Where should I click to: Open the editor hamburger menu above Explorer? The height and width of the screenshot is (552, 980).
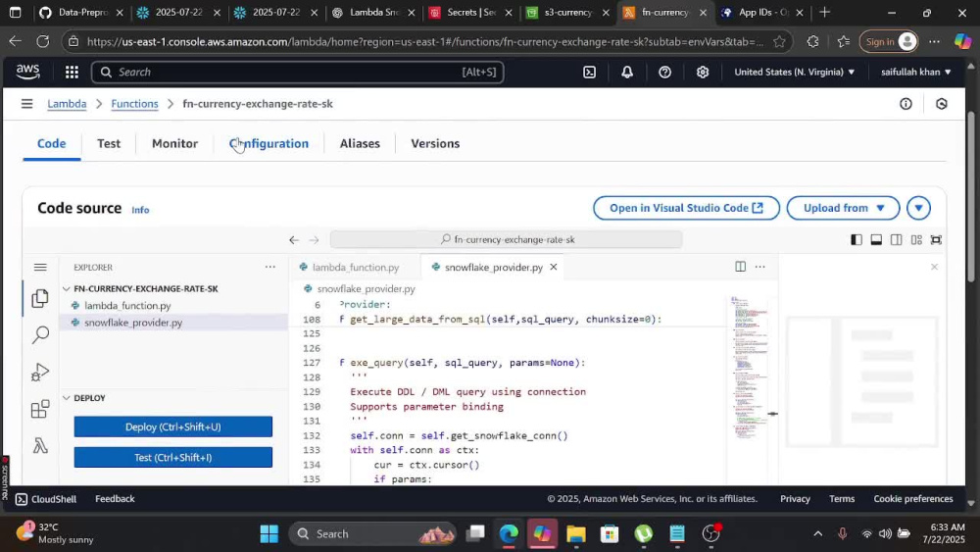click(x=40, y=267)
